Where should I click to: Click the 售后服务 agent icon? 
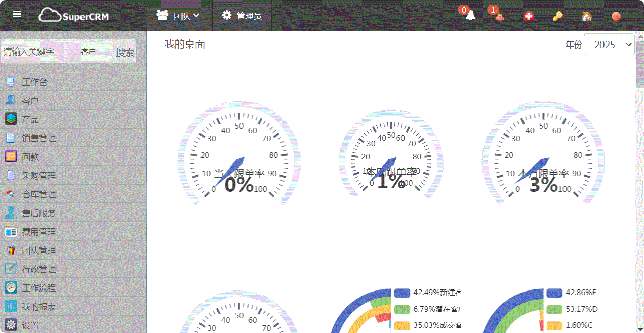pyautogui.click(x=11, y=213)
